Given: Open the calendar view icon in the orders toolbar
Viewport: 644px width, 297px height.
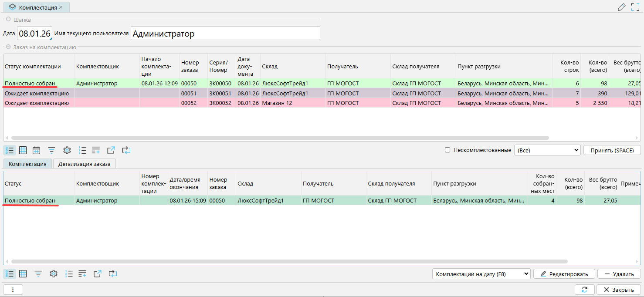Looking at the screenshot, I should tap(37, 150).
